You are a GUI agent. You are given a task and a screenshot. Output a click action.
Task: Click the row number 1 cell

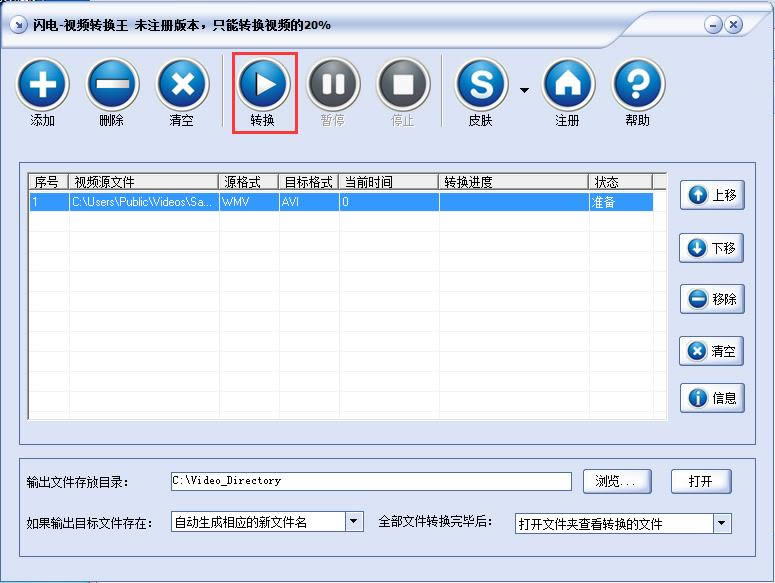49,202
